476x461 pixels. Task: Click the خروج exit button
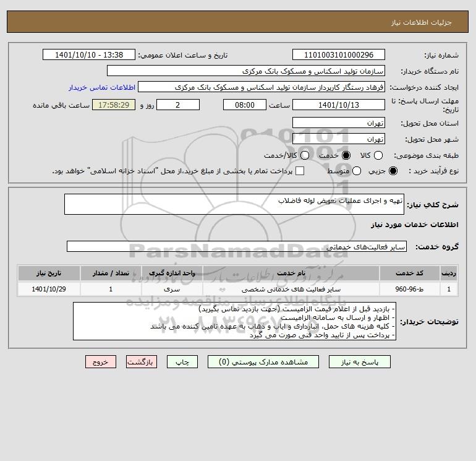pyautogui.click(x=101, y=362)
